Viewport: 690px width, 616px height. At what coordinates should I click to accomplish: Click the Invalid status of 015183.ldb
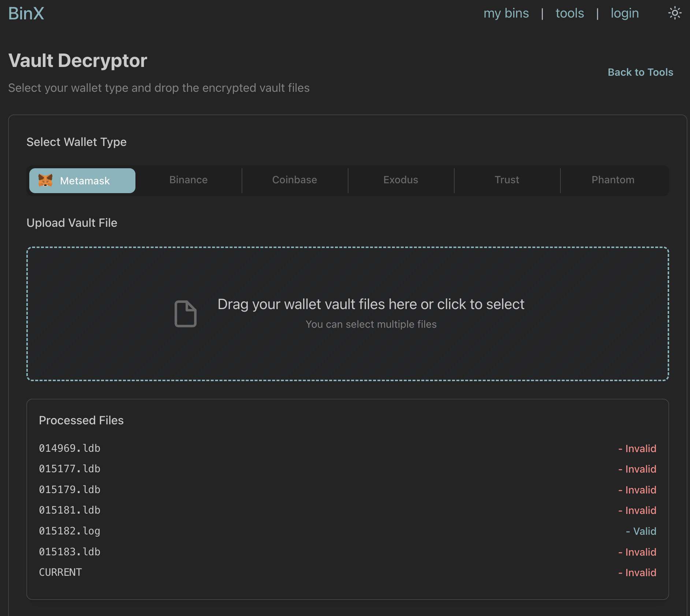click(637, 552)
